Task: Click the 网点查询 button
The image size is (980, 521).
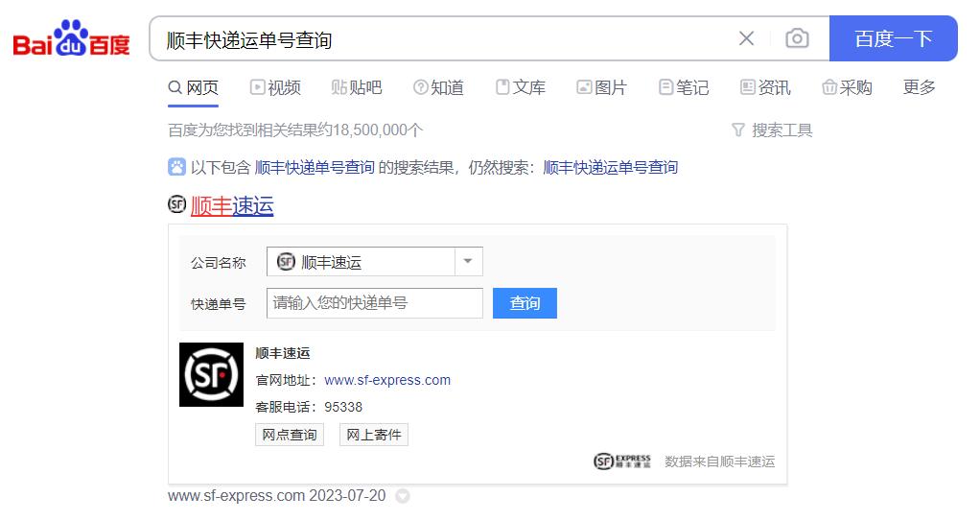Action: pyautogui.click(x=290, y=435)
